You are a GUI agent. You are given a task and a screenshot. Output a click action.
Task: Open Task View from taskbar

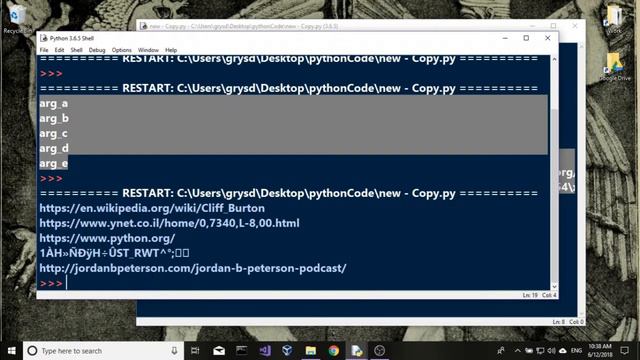(x=195, y=351)
